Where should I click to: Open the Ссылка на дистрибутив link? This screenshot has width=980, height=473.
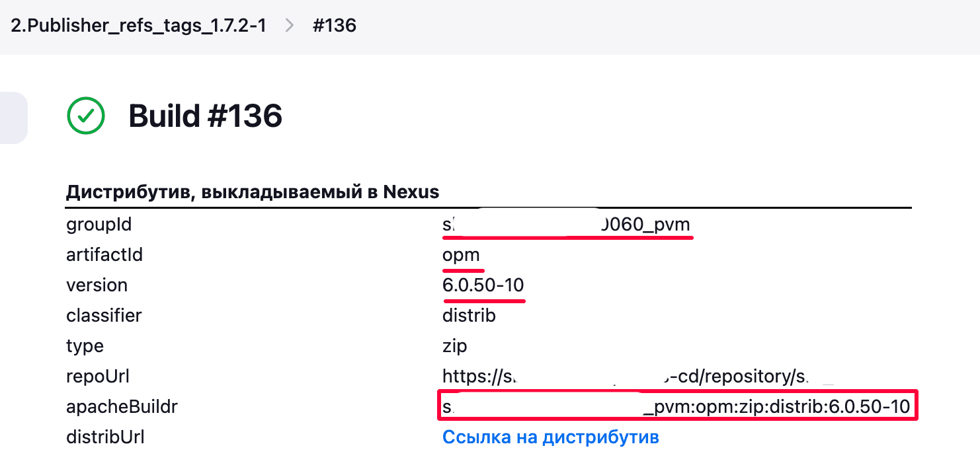tap(550, 437)
